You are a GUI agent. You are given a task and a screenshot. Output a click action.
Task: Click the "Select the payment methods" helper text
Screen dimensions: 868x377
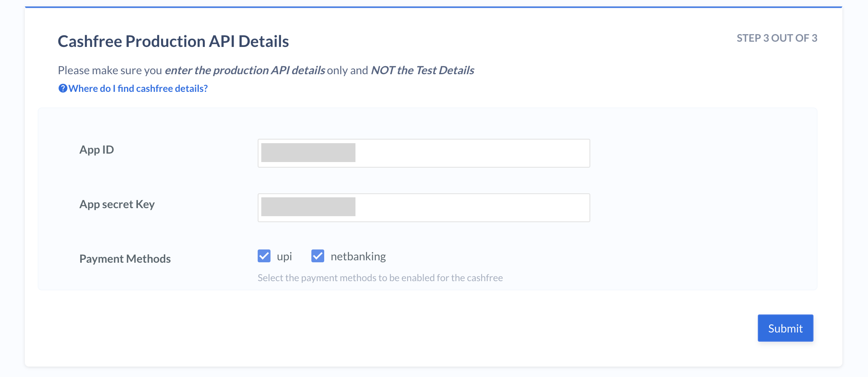(380, 278)
